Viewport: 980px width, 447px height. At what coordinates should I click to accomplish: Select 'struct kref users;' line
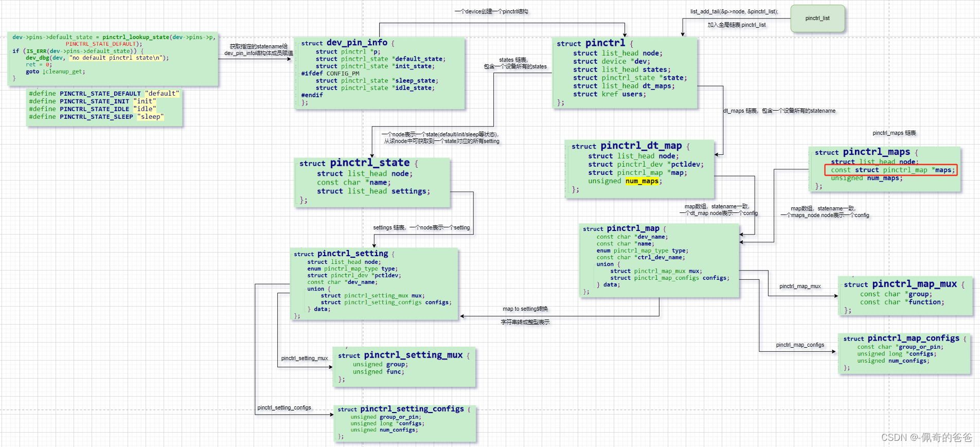click(610, 94)
